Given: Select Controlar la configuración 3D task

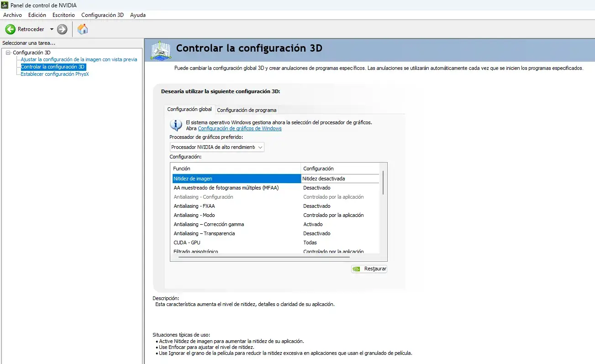Looking at the screenshot, I should pos(53,67).
